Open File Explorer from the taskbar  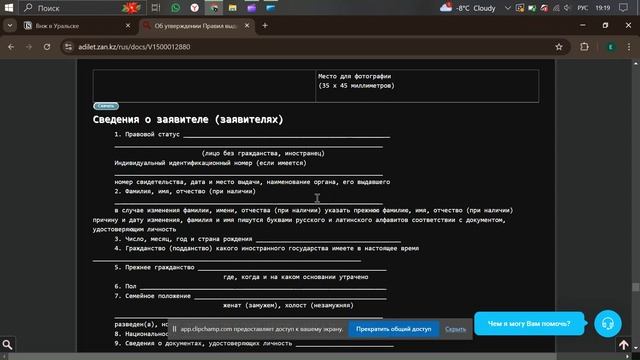[233, 8]
